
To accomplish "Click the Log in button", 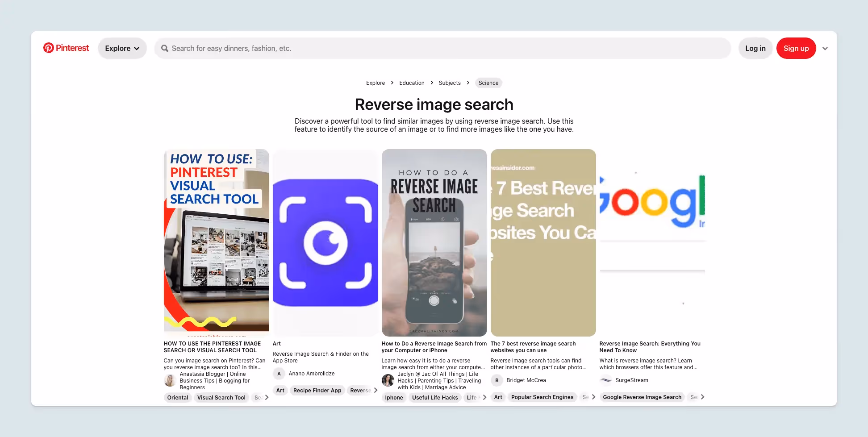I will (x=755, y=48).
